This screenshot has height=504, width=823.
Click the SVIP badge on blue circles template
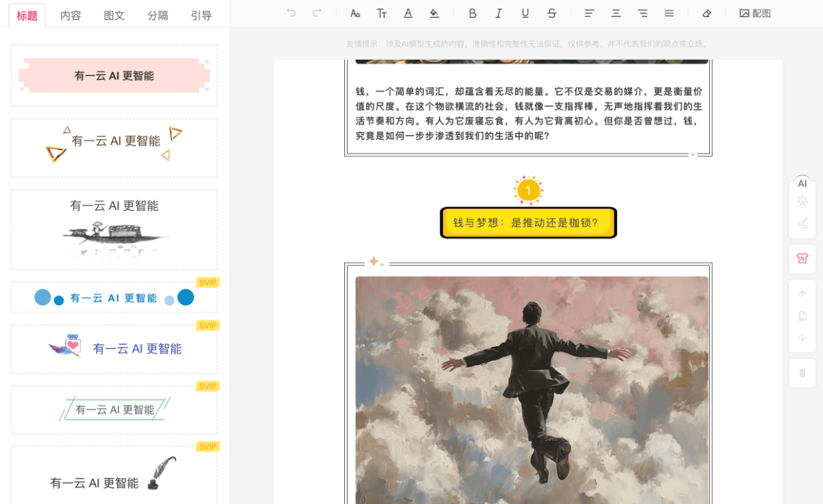pos(208,283)
